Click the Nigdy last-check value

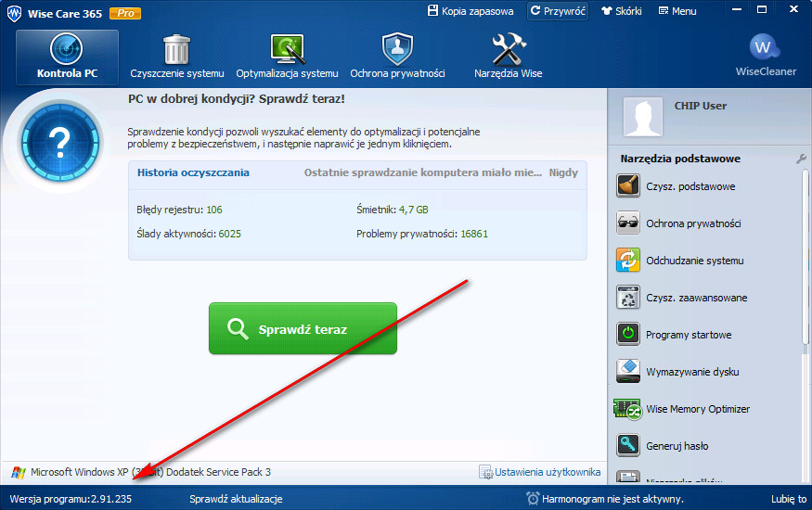pyautogui.click(x=563, y=172)
